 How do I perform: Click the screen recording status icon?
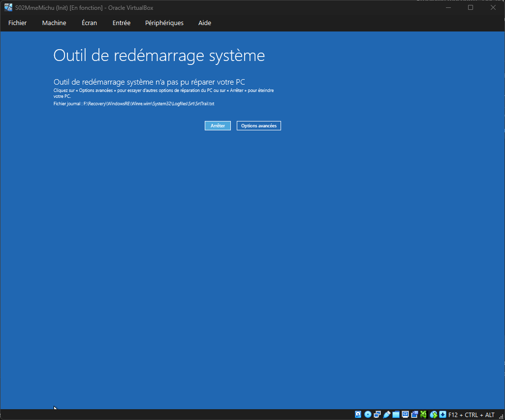point(414,415)
